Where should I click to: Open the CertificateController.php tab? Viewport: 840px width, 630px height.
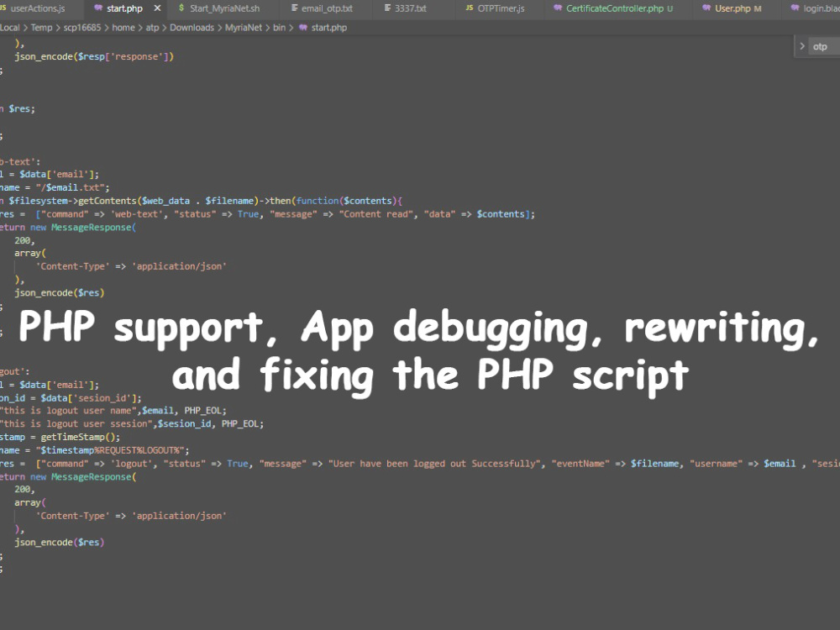(615, 8)
